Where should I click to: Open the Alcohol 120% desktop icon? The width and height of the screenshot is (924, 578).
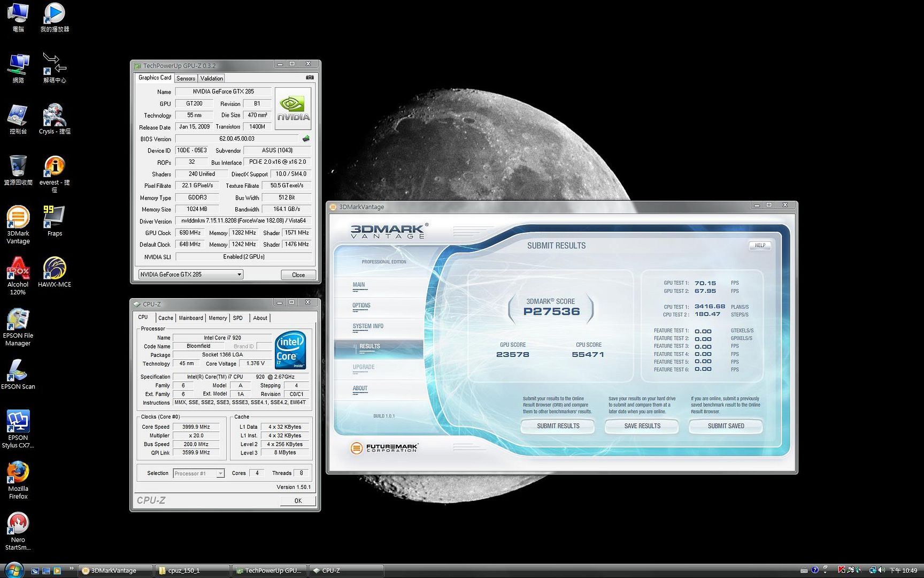point(18,276)
